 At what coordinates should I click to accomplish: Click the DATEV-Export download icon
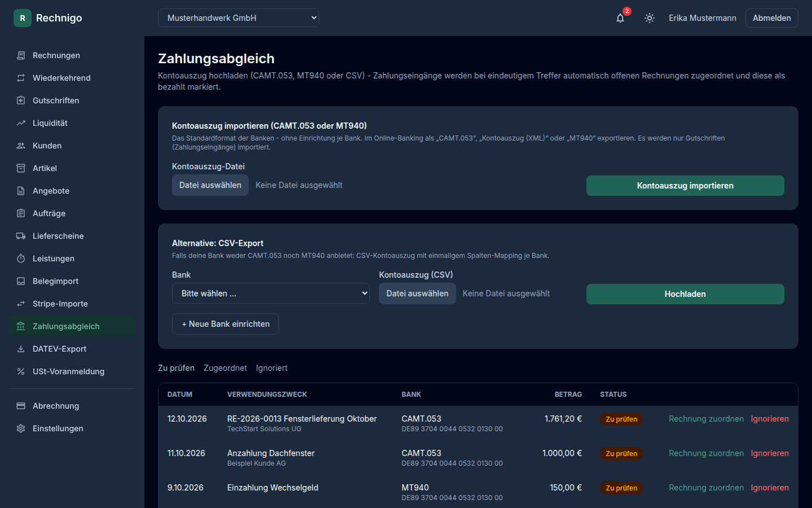coord(21,349)
